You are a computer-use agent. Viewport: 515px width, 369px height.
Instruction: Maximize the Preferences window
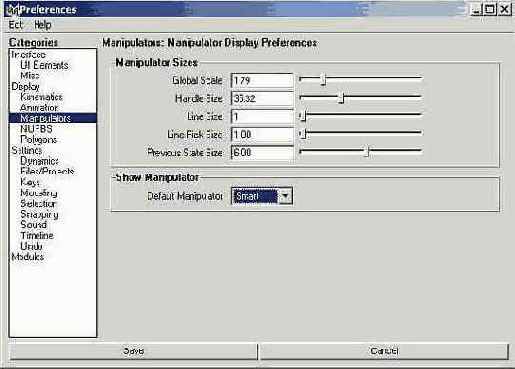[x=490, y=9]
